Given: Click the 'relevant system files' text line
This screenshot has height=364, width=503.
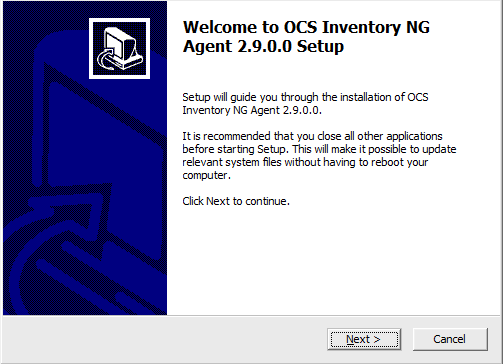Looking at the screenshot, I should pyautogui.click(x=305, y=162).
